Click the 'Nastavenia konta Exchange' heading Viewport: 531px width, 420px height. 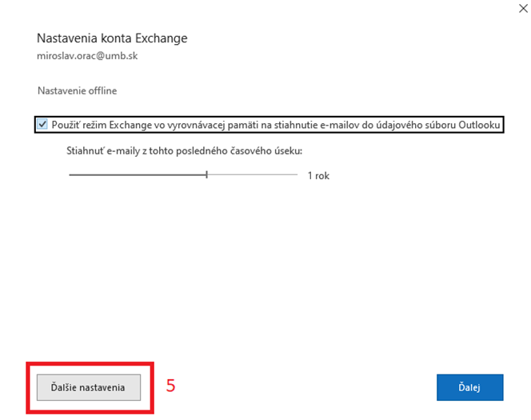coord(112,38)
